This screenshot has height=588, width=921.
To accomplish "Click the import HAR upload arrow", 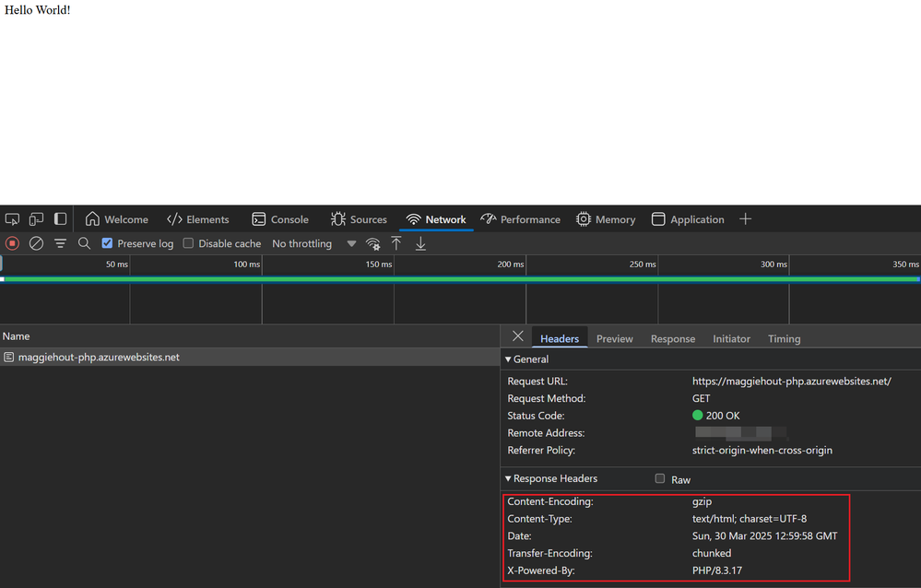I will 396,243.
